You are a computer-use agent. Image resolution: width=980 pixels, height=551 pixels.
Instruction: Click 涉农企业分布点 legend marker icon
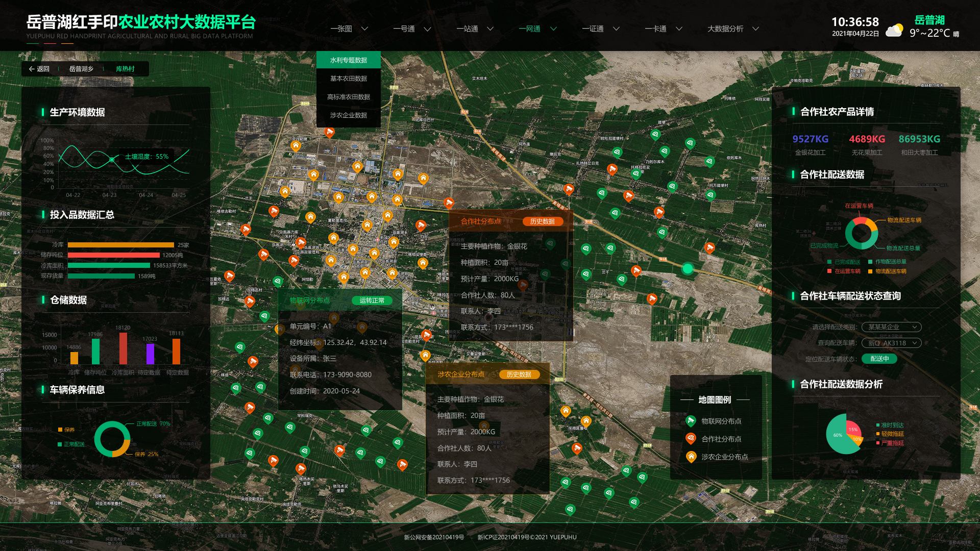tap(691, 457)
